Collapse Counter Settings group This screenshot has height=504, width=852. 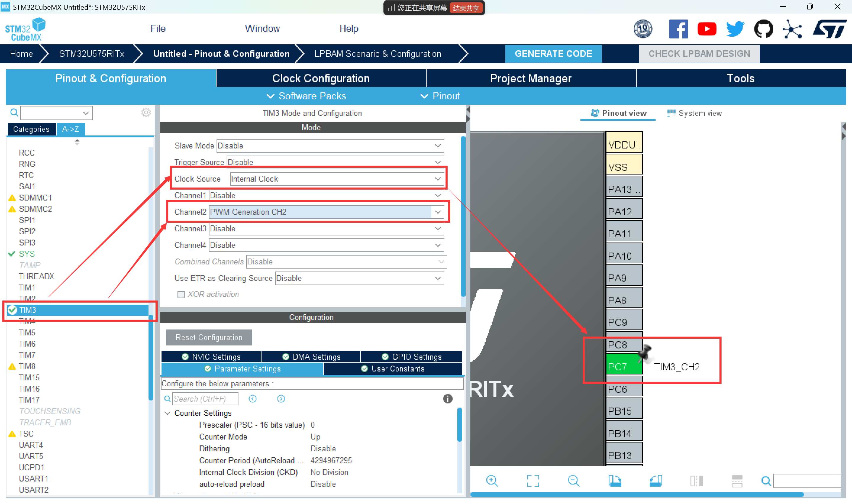coord(167,413)
